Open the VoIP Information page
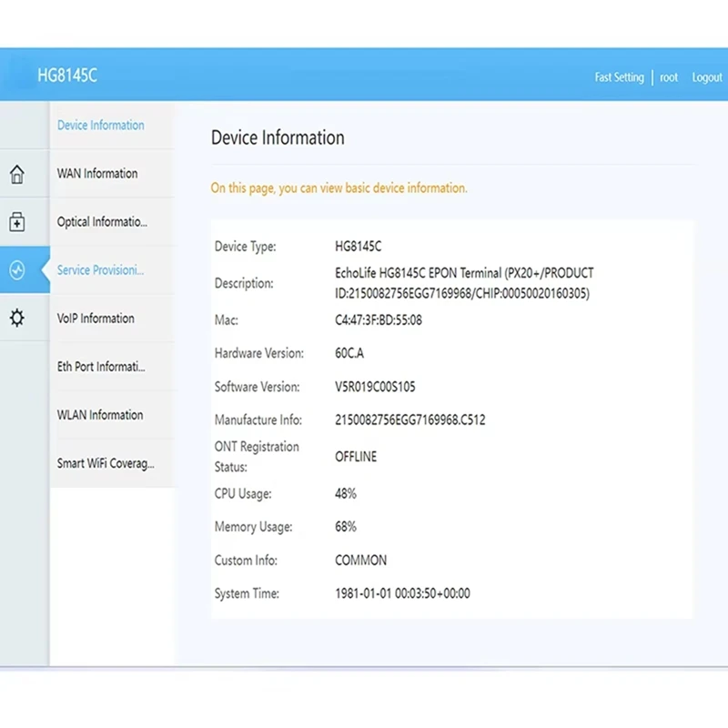 pos(96,318)
